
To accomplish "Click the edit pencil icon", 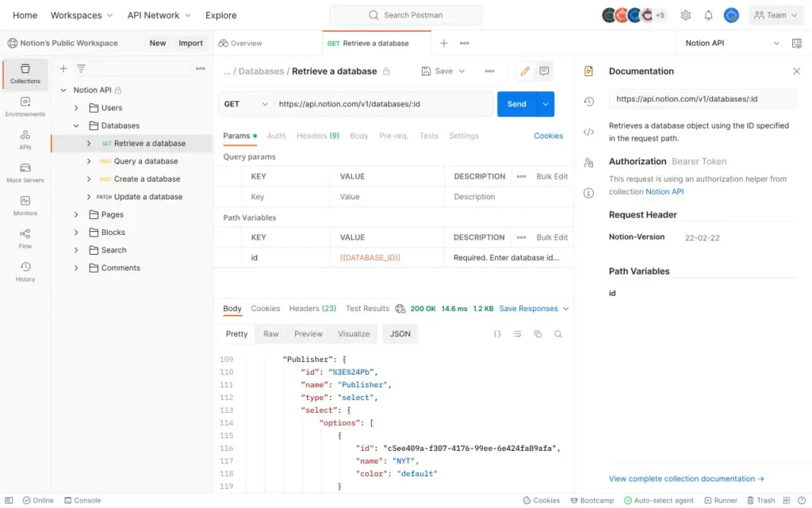I will (x=525, y=71).
